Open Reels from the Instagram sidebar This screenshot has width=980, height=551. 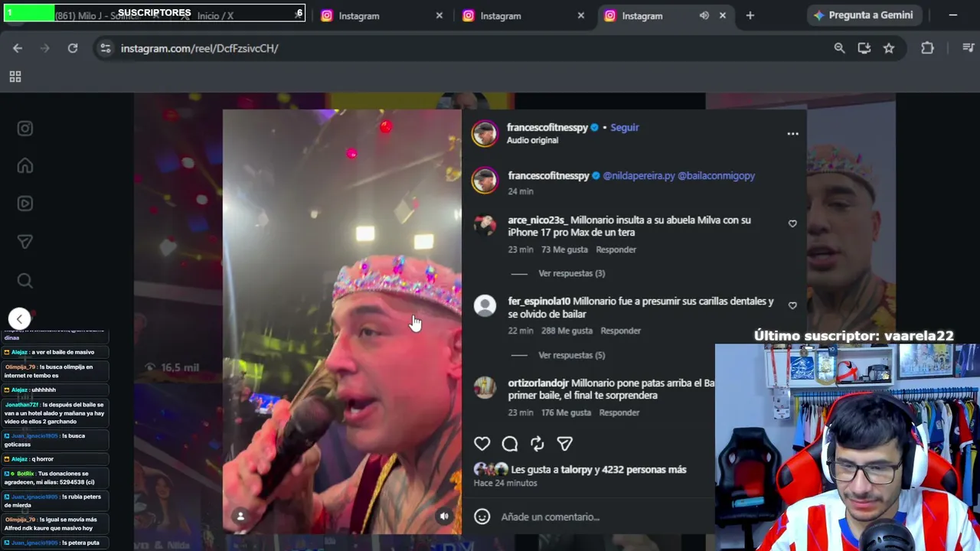pos(25,204)
